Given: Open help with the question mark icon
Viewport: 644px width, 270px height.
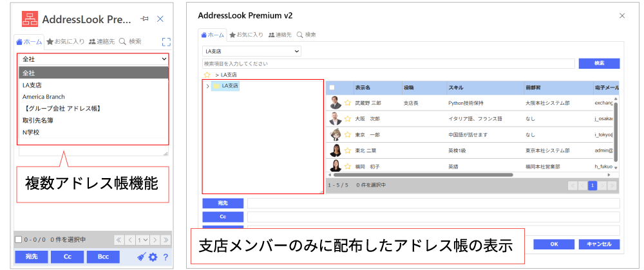Looking at the screenshot, I should click(x=166, y=257).
